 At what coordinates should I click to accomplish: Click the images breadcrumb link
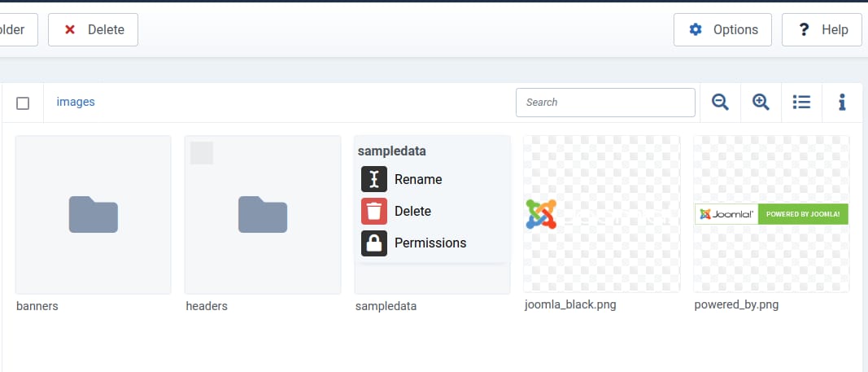[76, 102]
